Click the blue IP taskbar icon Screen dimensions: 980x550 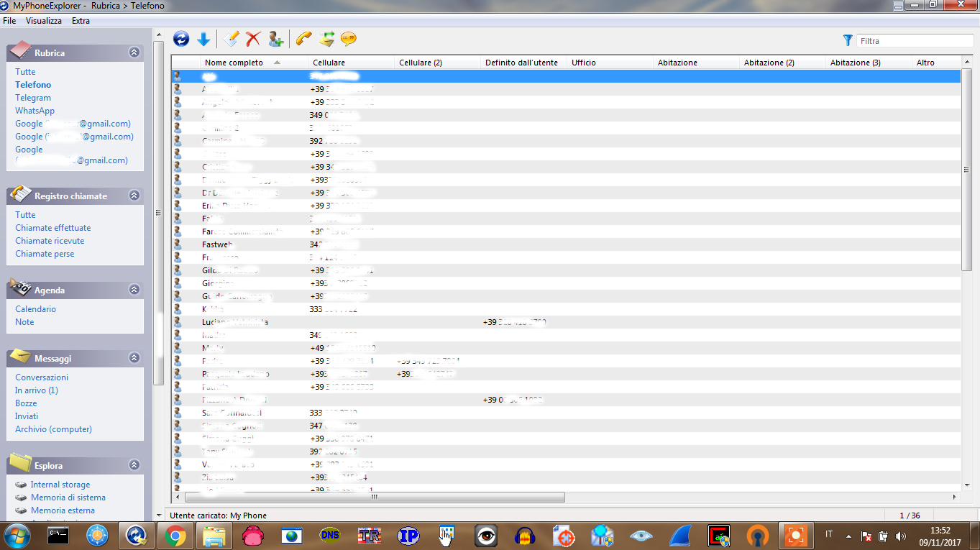coord(408,536)
